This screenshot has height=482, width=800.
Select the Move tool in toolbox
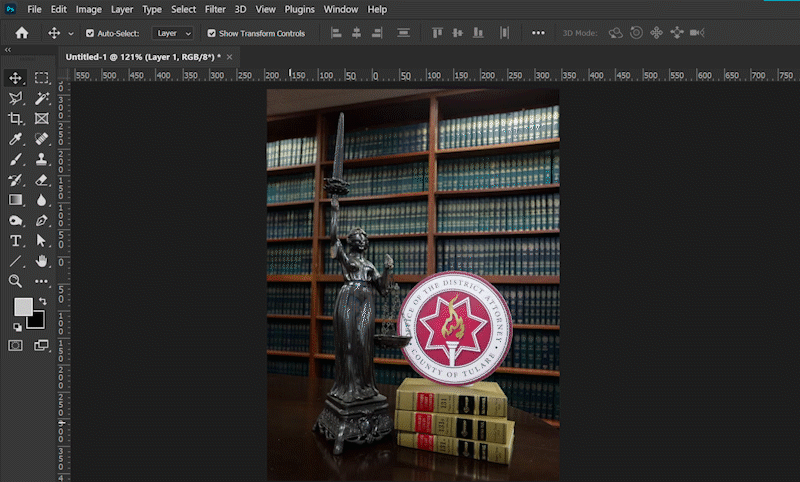(15, 78)
